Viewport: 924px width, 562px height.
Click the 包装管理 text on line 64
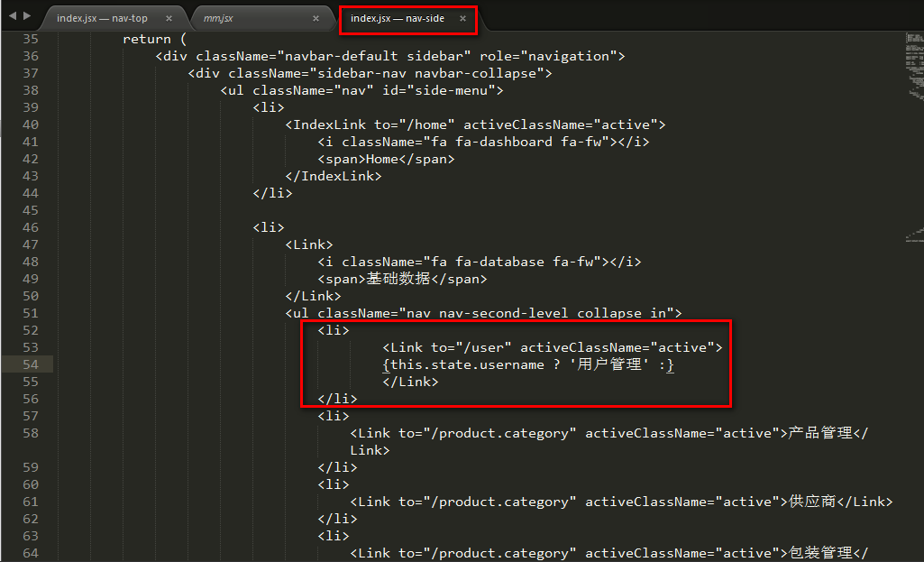(x=819, y=553)
